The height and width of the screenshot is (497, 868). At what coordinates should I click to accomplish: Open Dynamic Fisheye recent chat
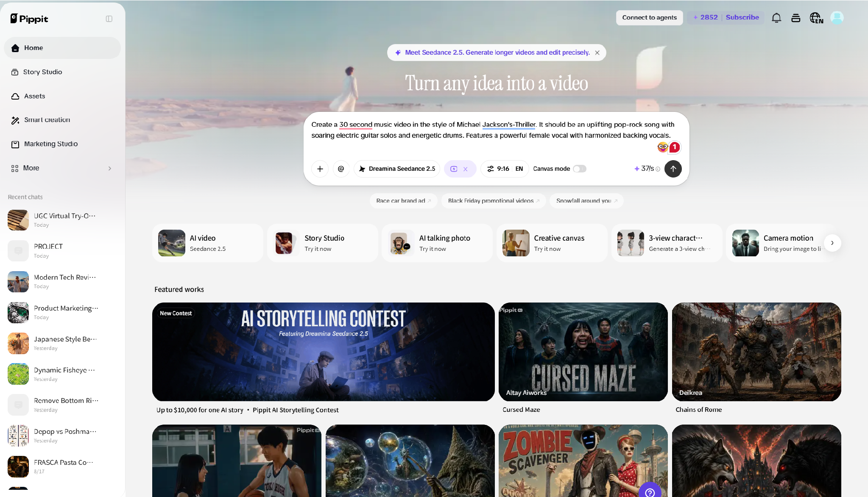tap(62, 374)
